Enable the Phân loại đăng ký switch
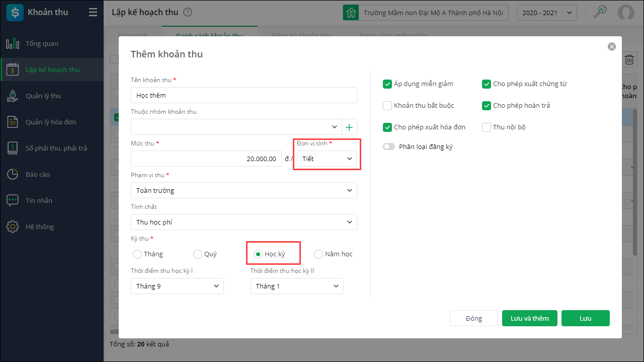Image resolution: width=644 pixels, height=362 pixels. tap(389, 147)
